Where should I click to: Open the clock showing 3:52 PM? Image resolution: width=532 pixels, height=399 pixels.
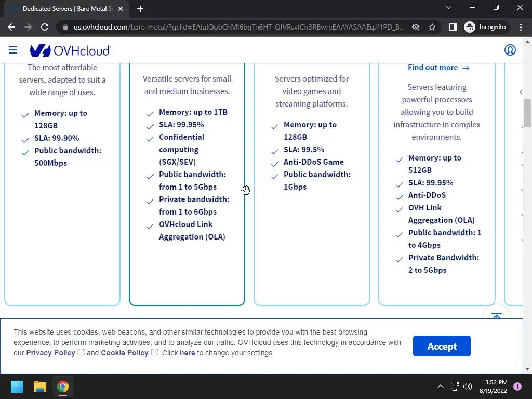(x=494, y=387)
